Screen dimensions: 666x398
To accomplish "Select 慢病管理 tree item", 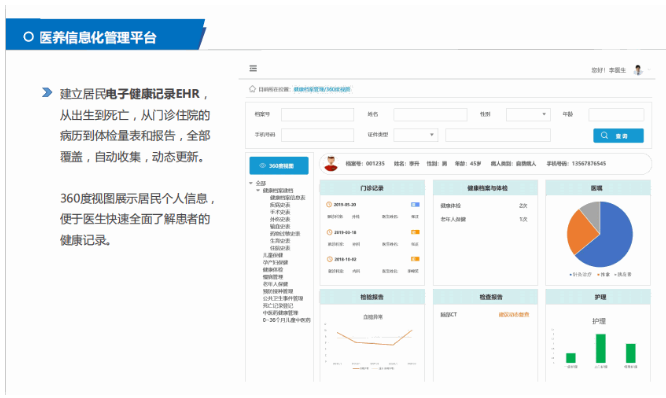I will [x=273, y=277].
